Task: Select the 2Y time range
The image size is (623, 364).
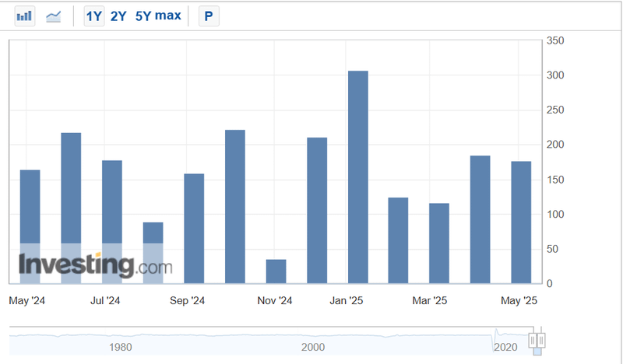Action: click(118, 16)
